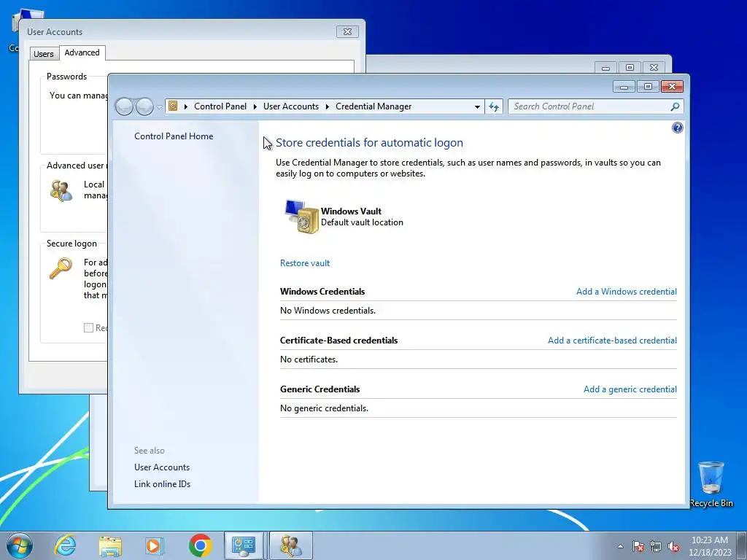Open Windows Media Player from taskbar
The height and width of the screenshot is (560, 747).
(154, 545)
